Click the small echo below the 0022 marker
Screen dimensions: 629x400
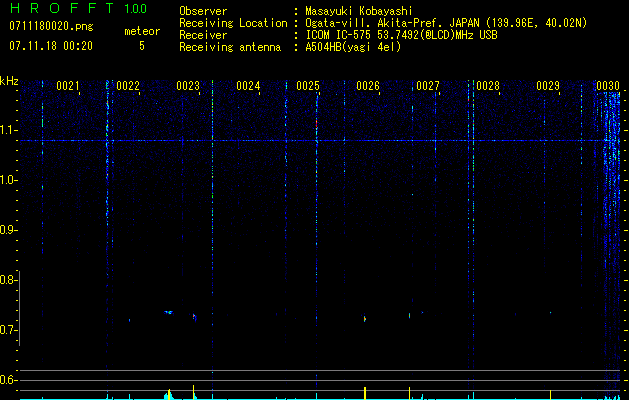(x=129, y=320)
